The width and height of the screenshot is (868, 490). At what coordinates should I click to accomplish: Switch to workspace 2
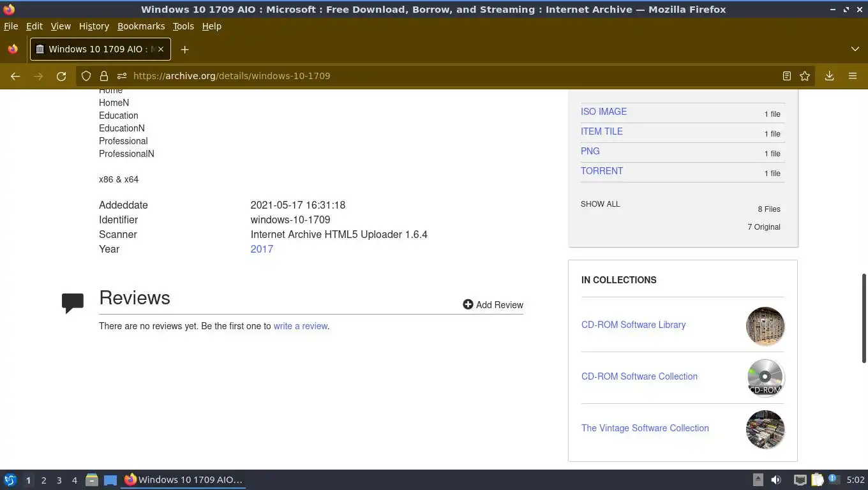[43, 480]
